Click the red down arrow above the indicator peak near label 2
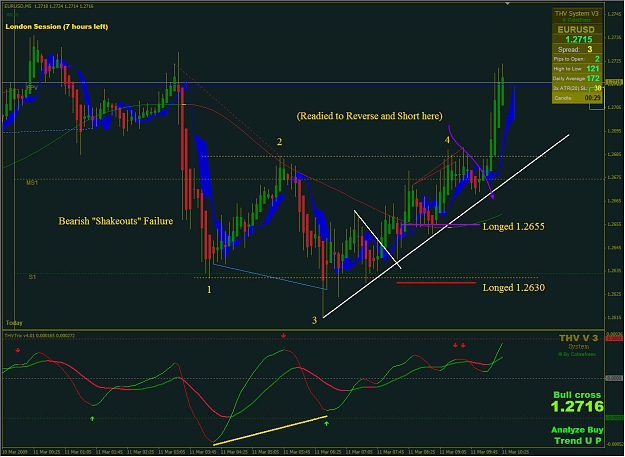This screenshot has height=457, width=625. [283, 336]
